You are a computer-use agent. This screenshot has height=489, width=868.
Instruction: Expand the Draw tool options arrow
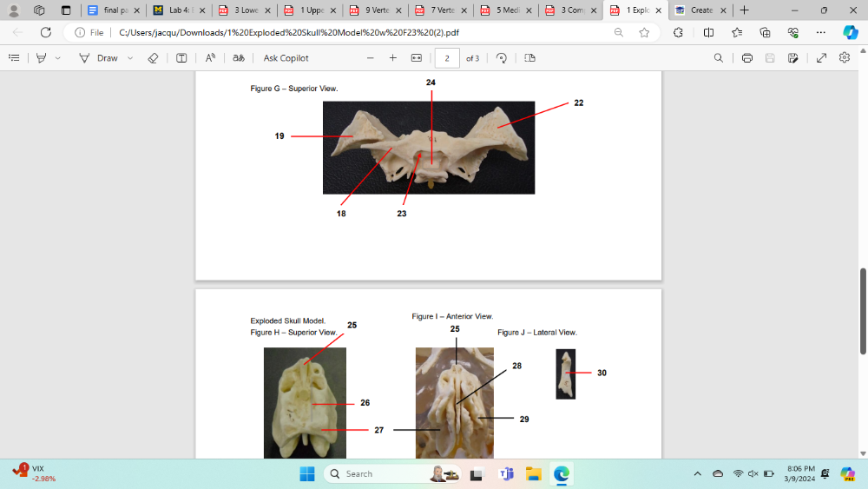click(130, 58)
